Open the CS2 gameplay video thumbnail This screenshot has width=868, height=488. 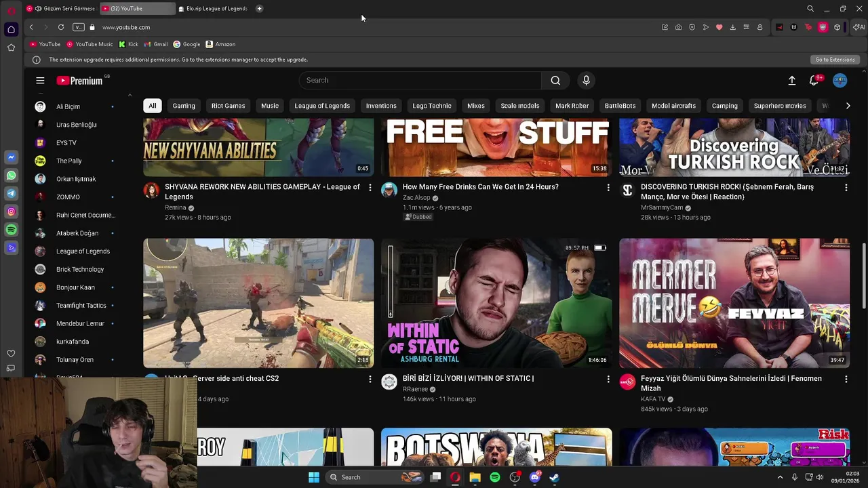(x=258, y=303)
